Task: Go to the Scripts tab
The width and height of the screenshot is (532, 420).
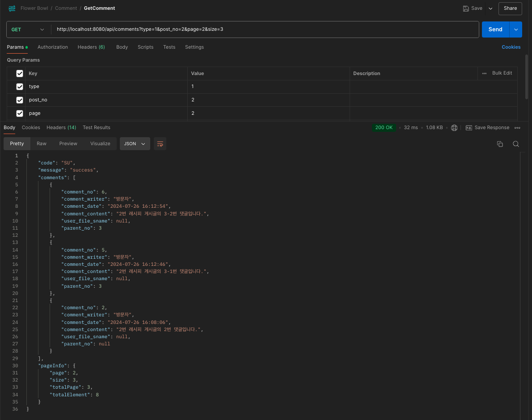Action: (145, 47)
